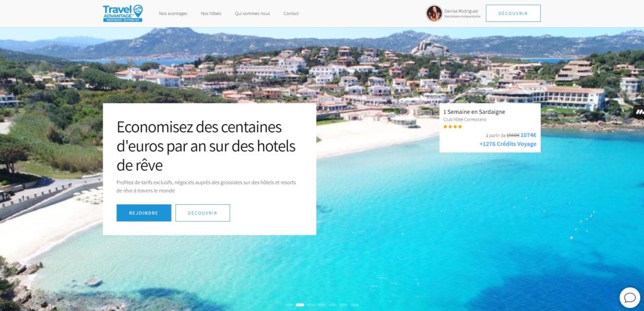Open the Contact page link

[291, 14]
